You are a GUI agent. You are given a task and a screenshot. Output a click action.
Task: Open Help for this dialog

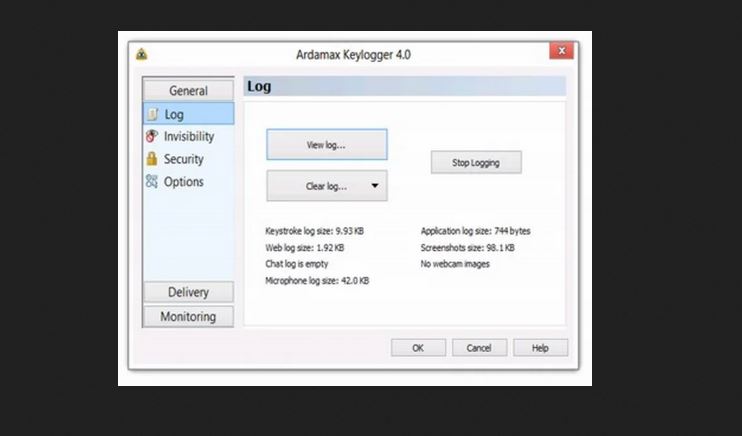coord(540,348)
